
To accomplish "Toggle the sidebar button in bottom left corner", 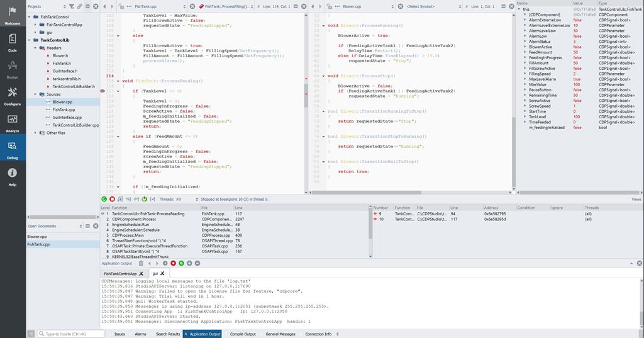I will pyautogui.click(x=31, y=334).
